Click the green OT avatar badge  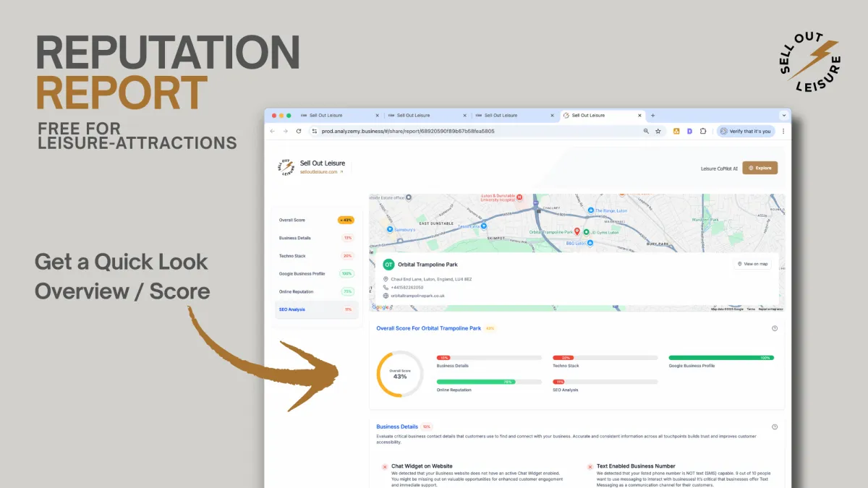tap(389, 265)
